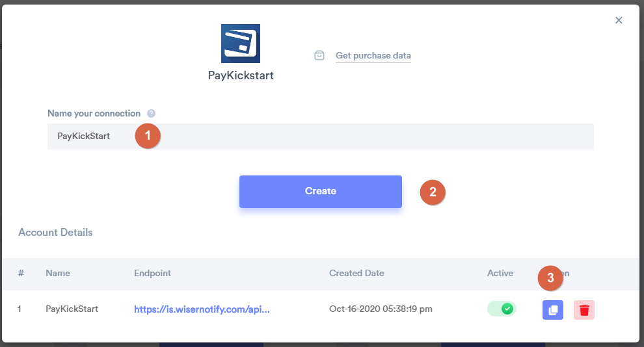Delete the PayKickStart connection
The height and width of the screenshot is (347, 644).
click(584, 310)
